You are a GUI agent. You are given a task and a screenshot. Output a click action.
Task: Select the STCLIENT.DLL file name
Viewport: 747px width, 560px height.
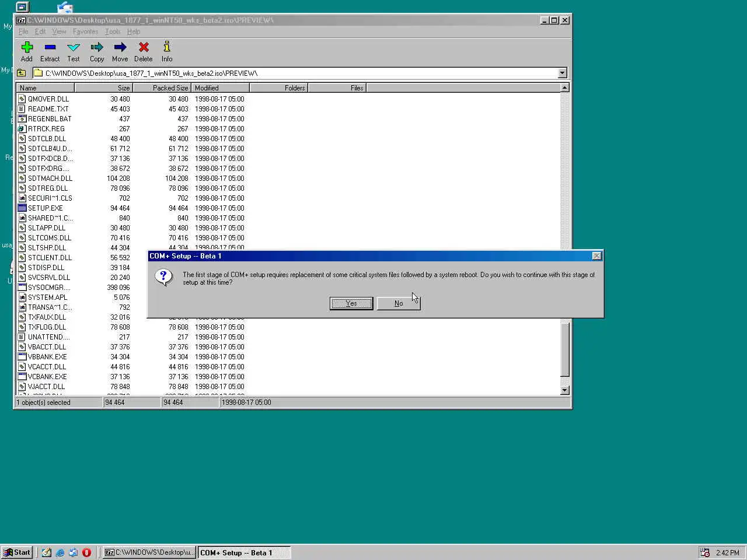pos(50,258)
